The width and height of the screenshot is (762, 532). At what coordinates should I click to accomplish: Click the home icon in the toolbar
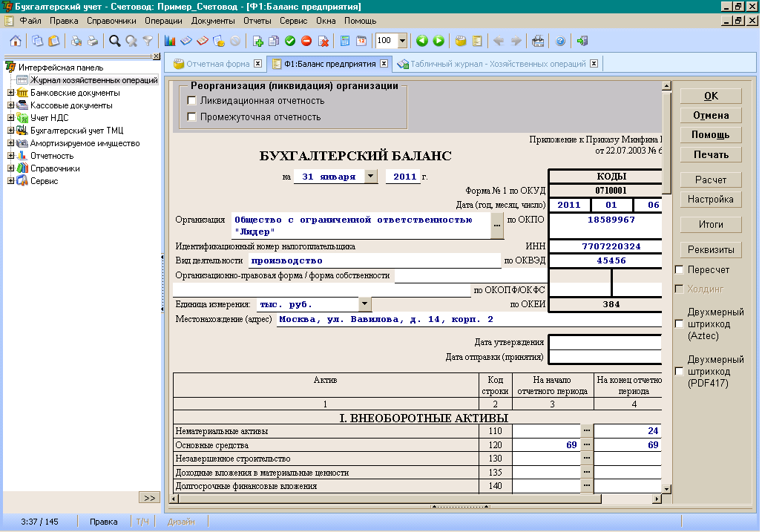(x=15, y=41)
